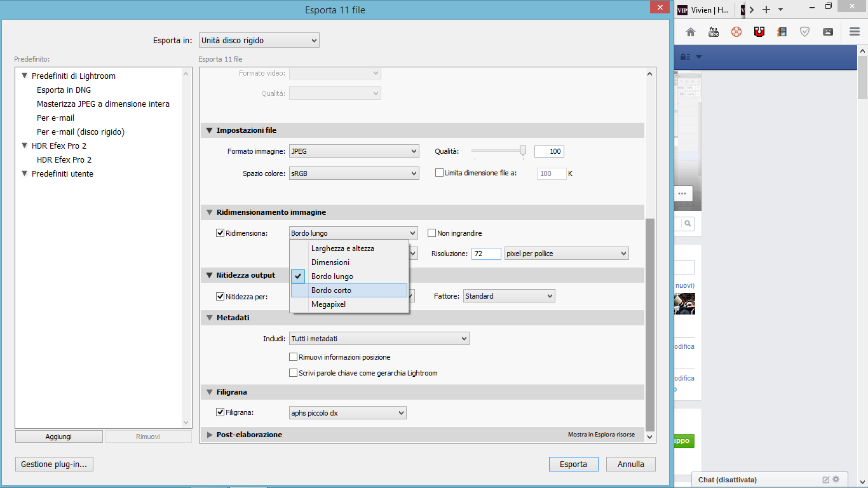Viewport: 868px width, 488px height.
Task: Click Mostra in Esplora risorse link
Action: pos(601,435)
